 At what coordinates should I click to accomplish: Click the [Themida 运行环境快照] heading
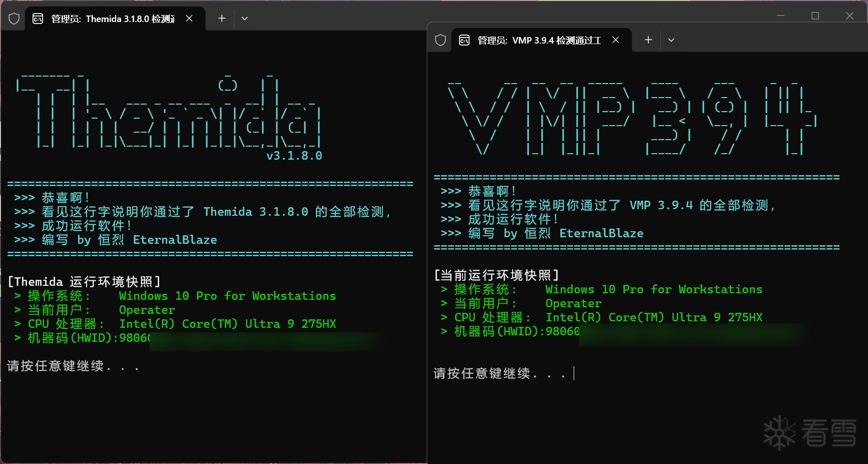[x=84, y=282]
